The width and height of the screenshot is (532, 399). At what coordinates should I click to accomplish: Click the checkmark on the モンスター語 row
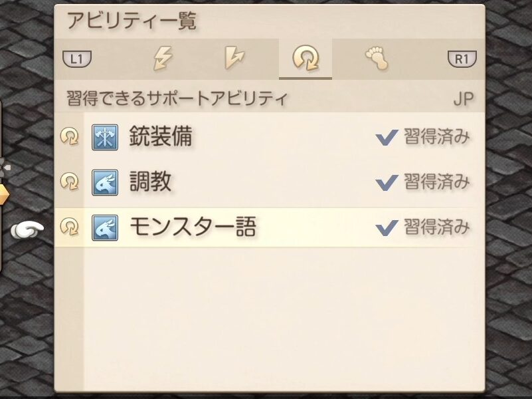tap(387, 227)
